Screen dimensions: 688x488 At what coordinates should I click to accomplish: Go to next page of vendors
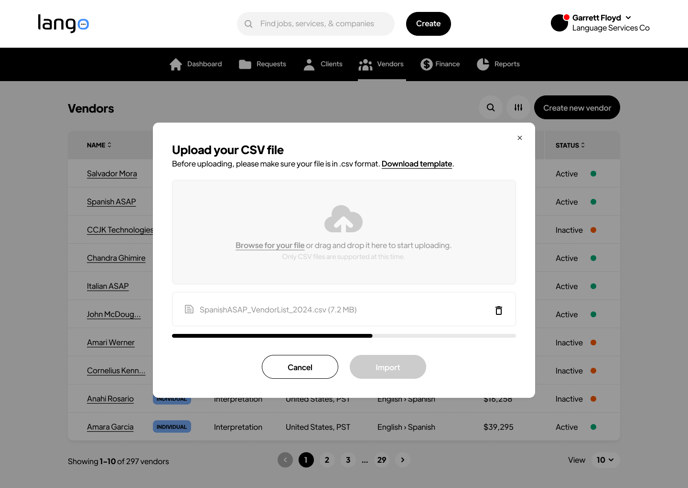click(403, 460)
